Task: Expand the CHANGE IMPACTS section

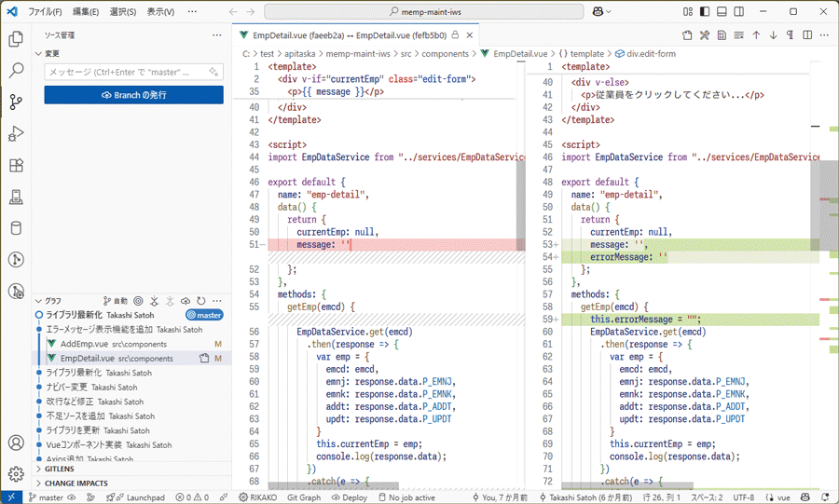Action: [76, 484]
